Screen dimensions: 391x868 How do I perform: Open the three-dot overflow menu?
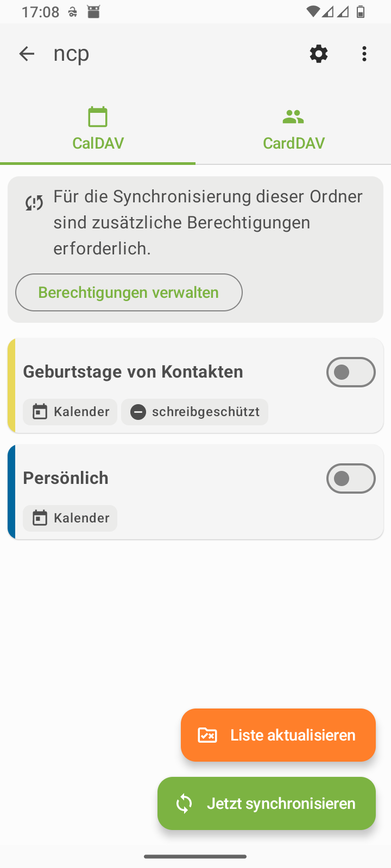tap(364, 54)
